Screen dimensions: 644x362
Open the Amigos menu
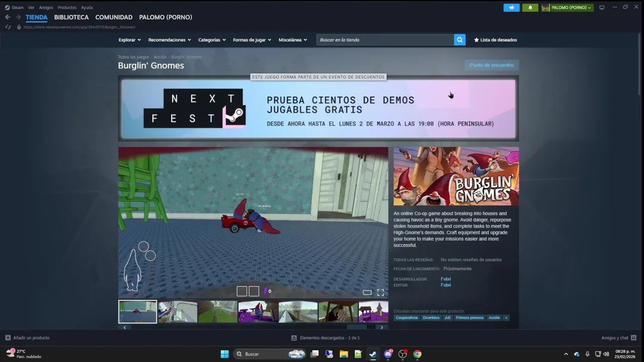coord(46,8)
